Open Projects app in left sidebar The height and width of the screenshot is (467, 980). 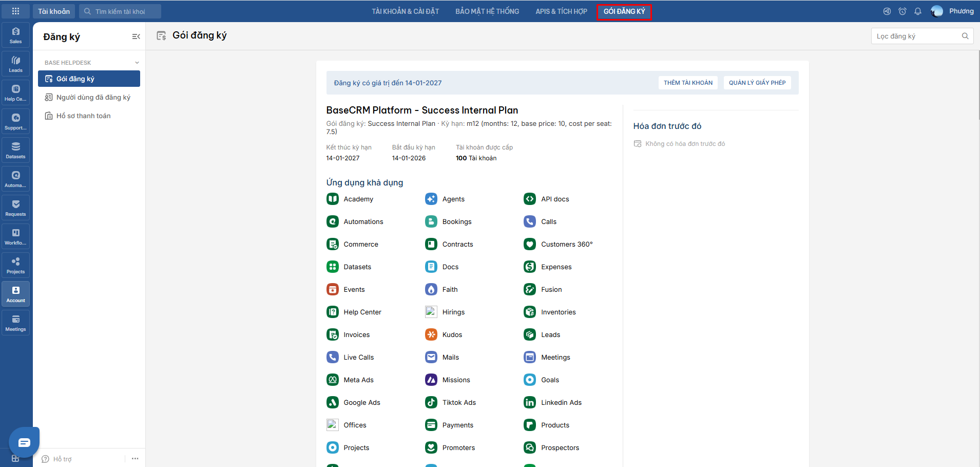(x=16, y=265)
